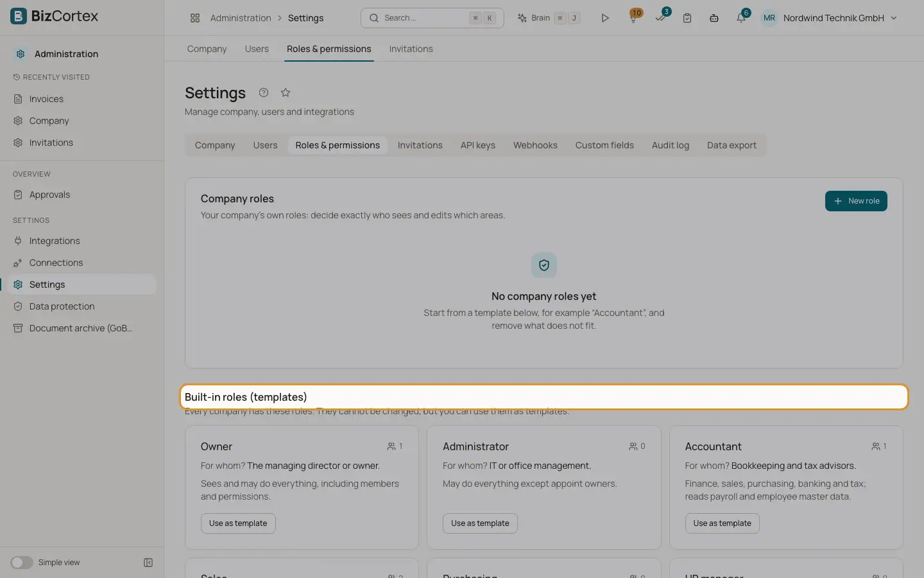The image size is (924, 578).
Task: Click the MR user avatar
Action: [769, 18]
